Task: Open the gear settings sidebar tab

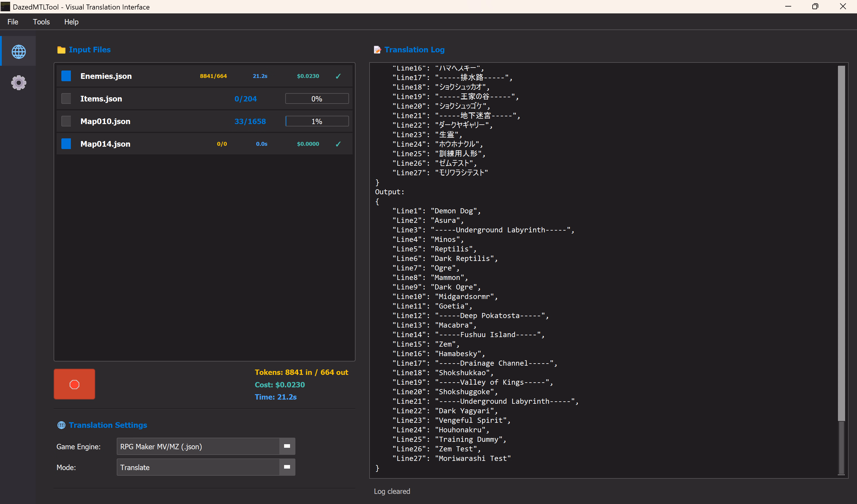Action: (18, 83)
